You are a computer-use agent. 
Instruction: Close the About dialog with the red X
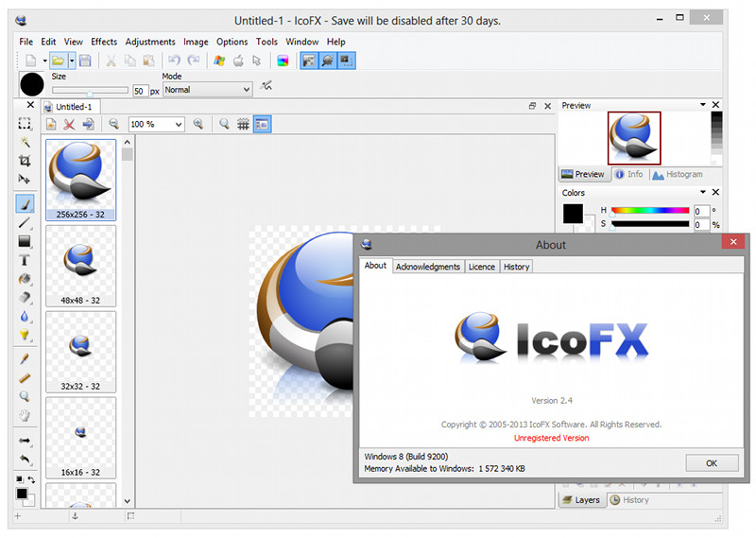(x=733, y=242)
